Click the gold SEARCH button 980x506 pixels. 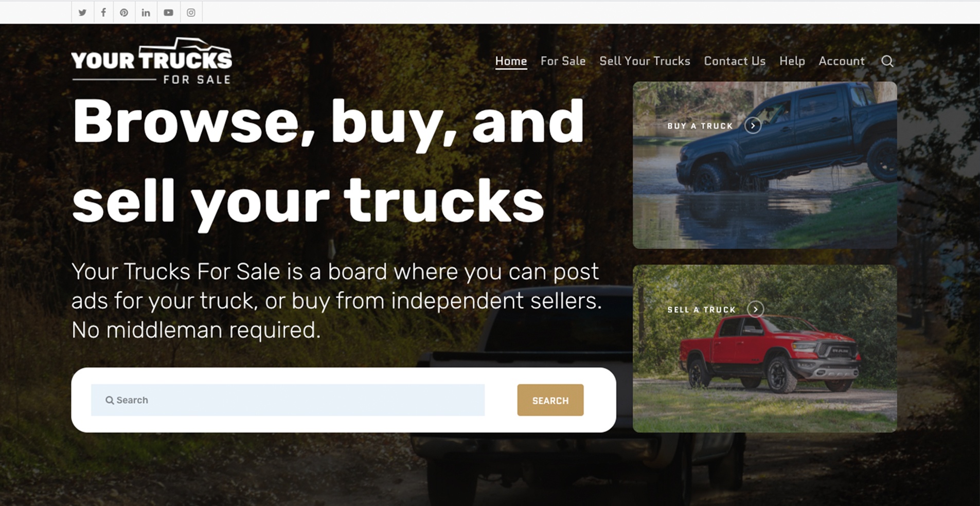click(x=550, y=400)
